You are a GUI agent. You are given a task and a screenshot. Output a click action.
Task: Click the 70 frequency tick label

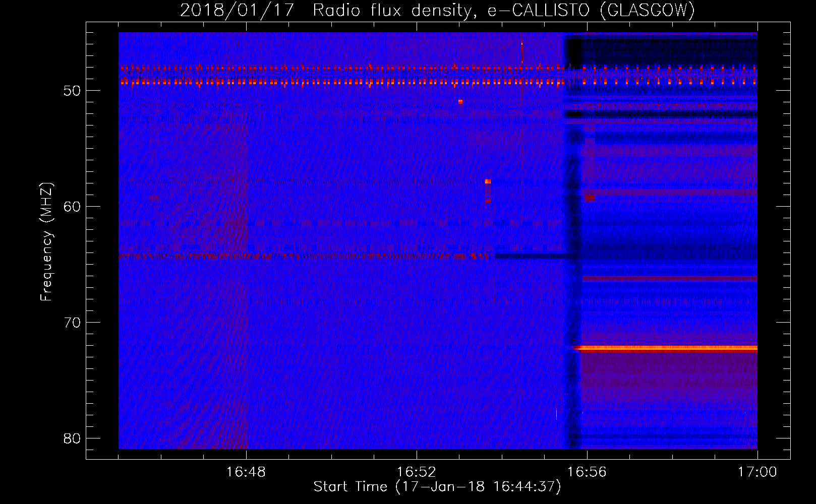(x=73, y=322)
